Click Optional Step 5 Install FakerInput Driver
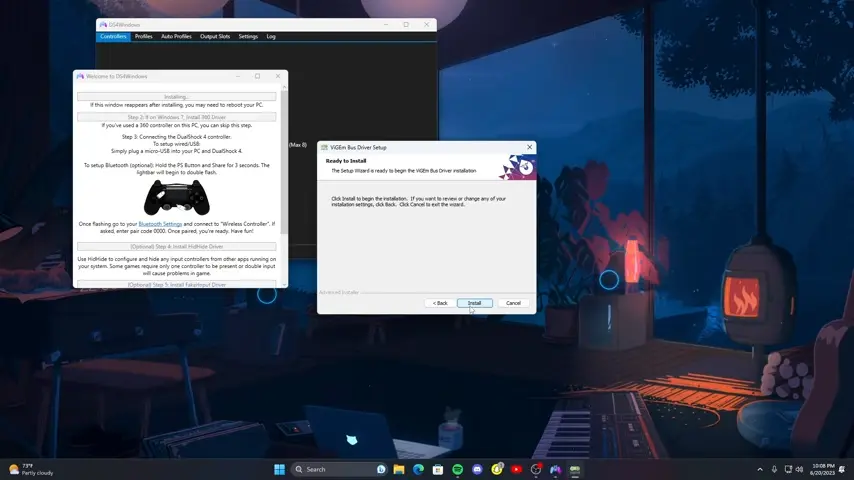 pyautogui.click(x=176, y=284)
